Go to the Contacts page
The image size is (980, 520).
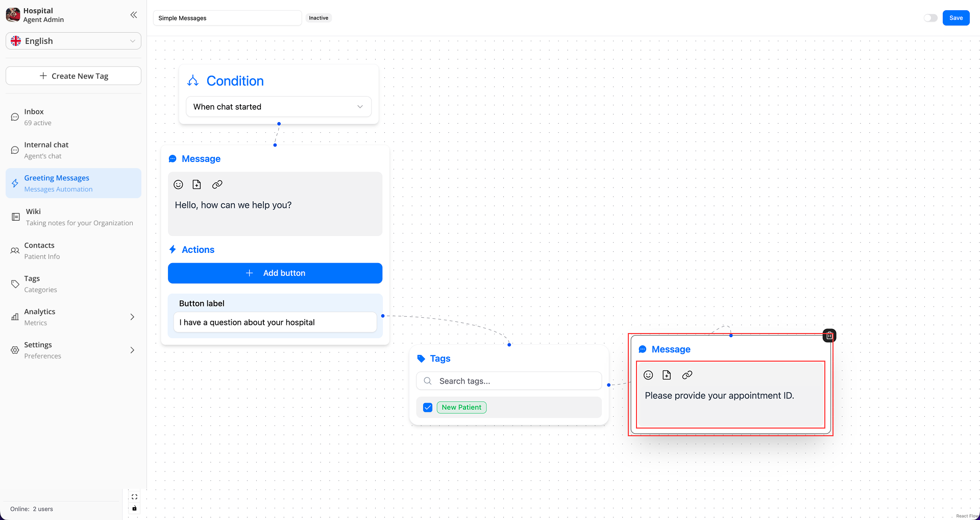click(39, 251)
